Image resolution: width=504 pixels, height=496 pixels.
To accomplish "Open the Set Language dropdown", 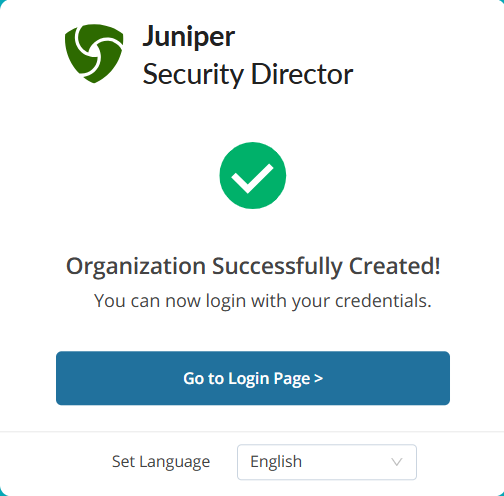I will [x=327, y=462].
